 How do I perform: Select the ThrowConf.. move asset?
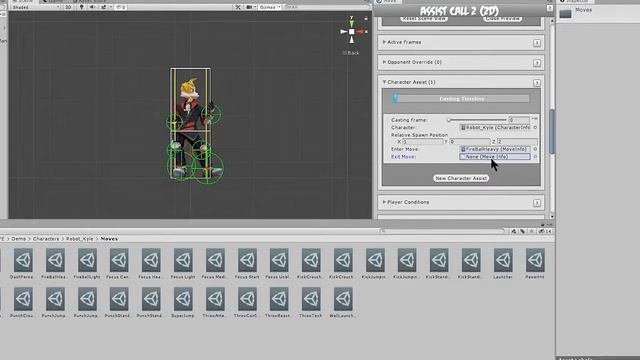[x=247, y=302]
